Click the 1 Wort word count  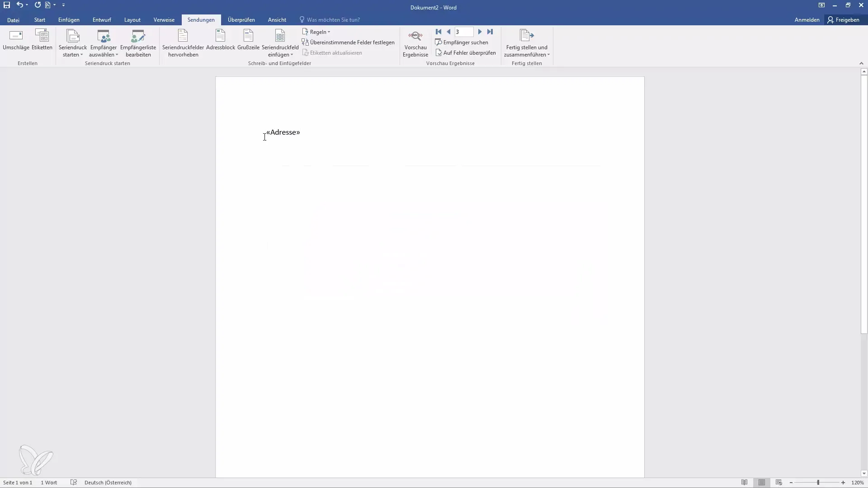[x=49, y=483]
